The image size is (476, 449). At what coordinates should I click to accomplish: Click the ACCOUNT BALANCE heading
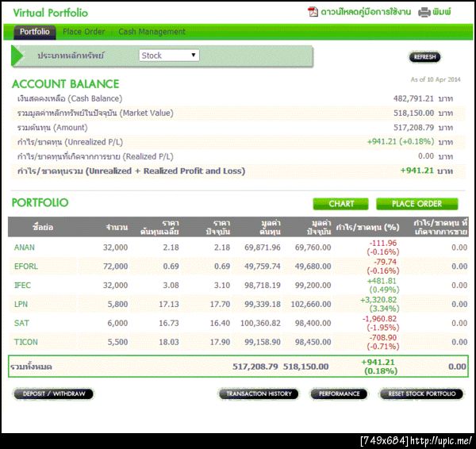click(x=66, y=84)
